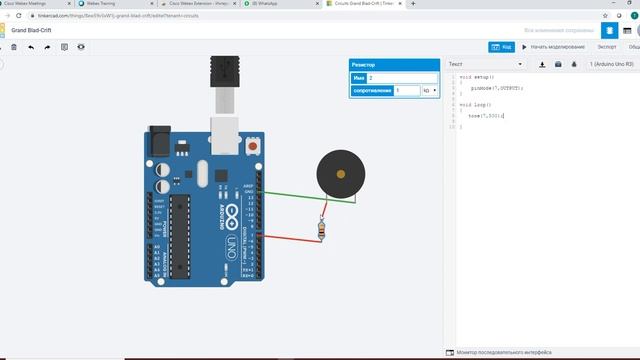Click the pinMode code line

point(497,88)
